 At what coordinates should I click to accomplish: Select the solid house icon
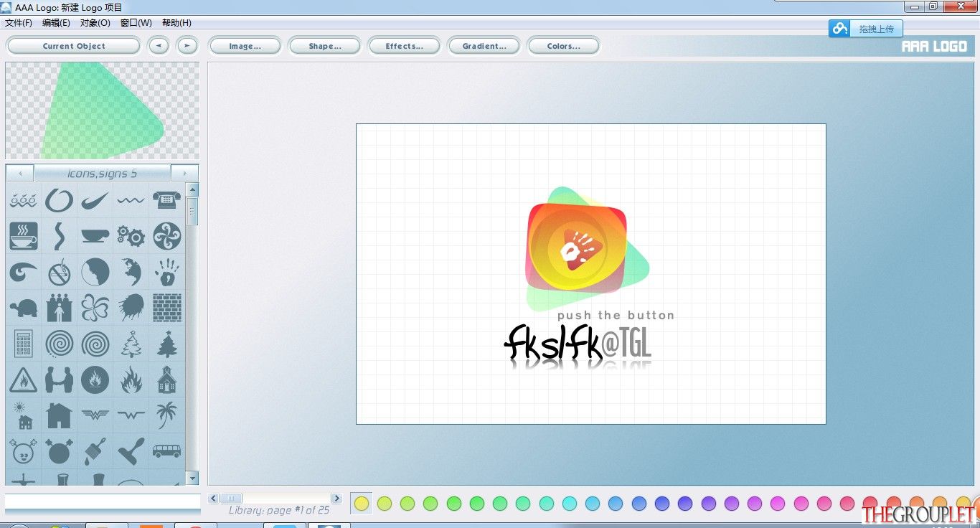pos(60,415)
